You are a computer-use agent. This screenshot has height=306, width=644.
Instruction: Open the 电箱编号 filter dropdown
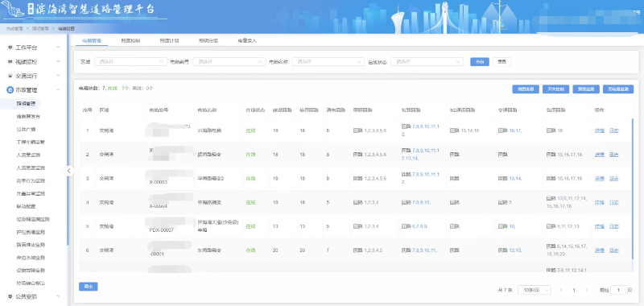pos(229,62)
